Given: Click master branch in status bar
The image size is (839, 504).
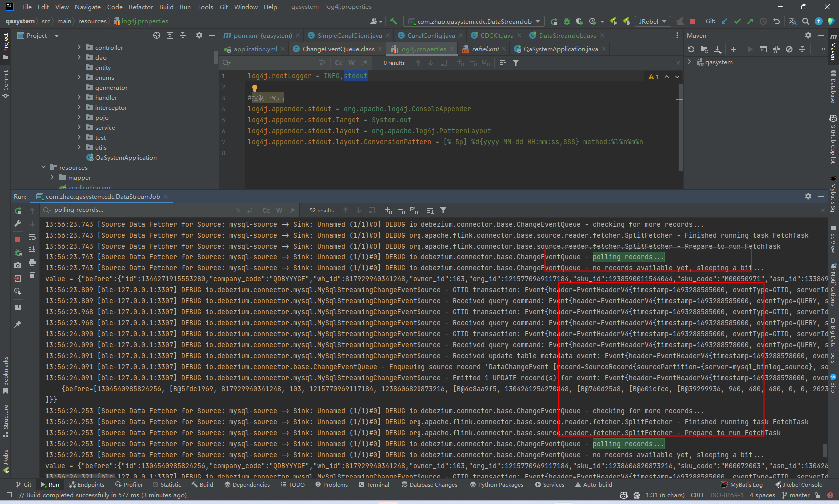Looking at the screenshot, I should (796, 495).
